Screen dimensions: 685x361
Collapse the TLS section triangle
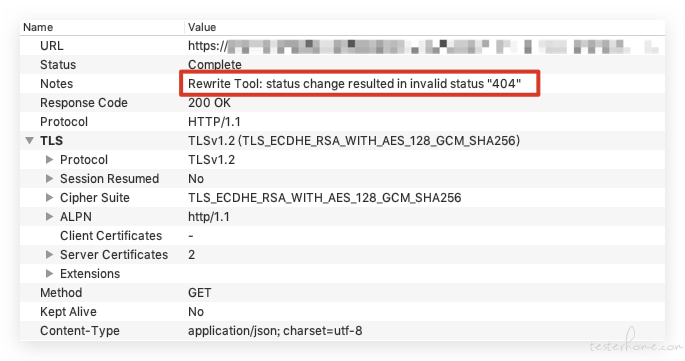tap(29, 141)
